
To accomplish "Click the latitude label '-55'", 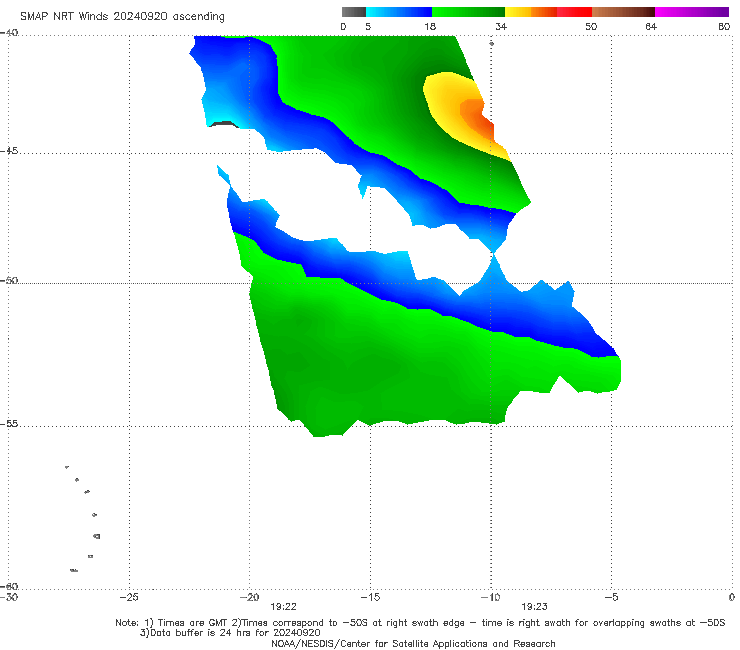I will pos(9,423).
